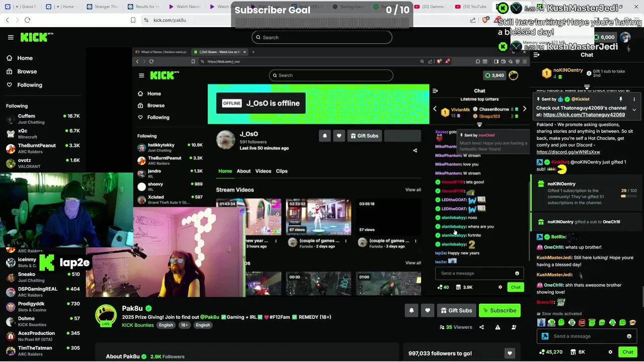Click Subscriber Goal overlay progress bar
Image resolution: width=644 pixels, height=362 pixels.
pyautogui.click(x=322, y=23)
